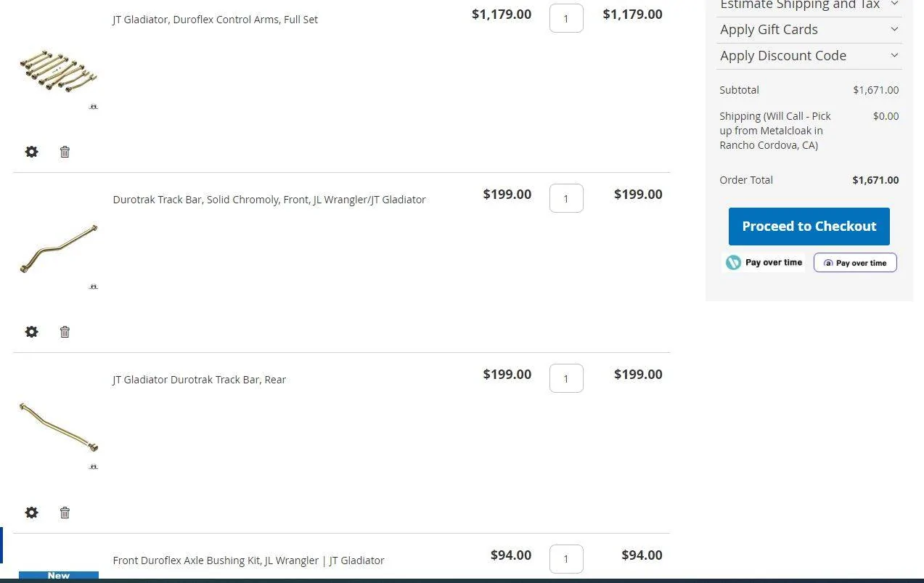
Task: Open Durotrak Track Bar Solid Chromoly product link
Action: click(x=269, y=200)
